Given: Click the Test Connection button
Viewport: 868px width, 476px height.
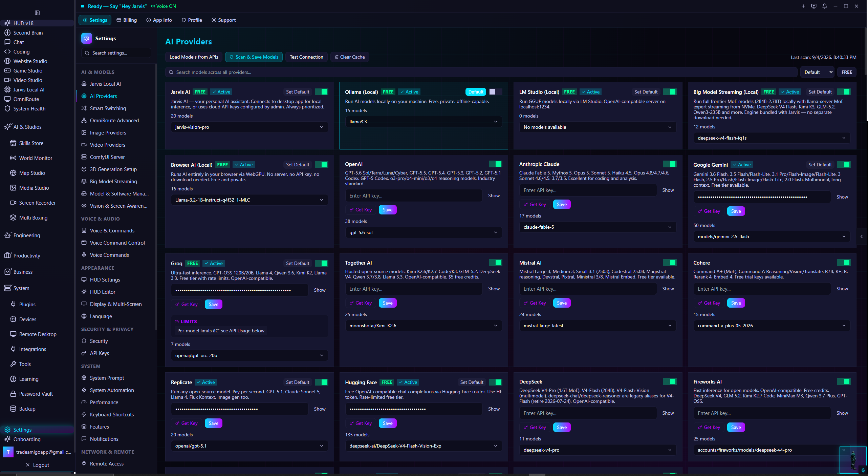Looking at the screenshot, I should click(306, 57).
